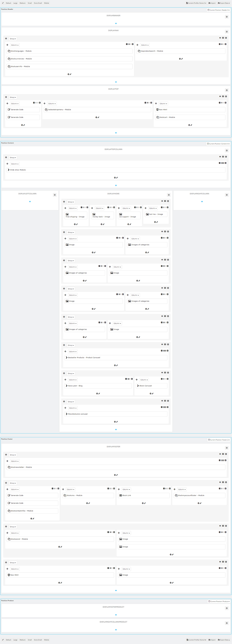Open the DISPLAYLEFTCOLUMN hook settings gear
The image size is (232, 644).
click(55, 195)
